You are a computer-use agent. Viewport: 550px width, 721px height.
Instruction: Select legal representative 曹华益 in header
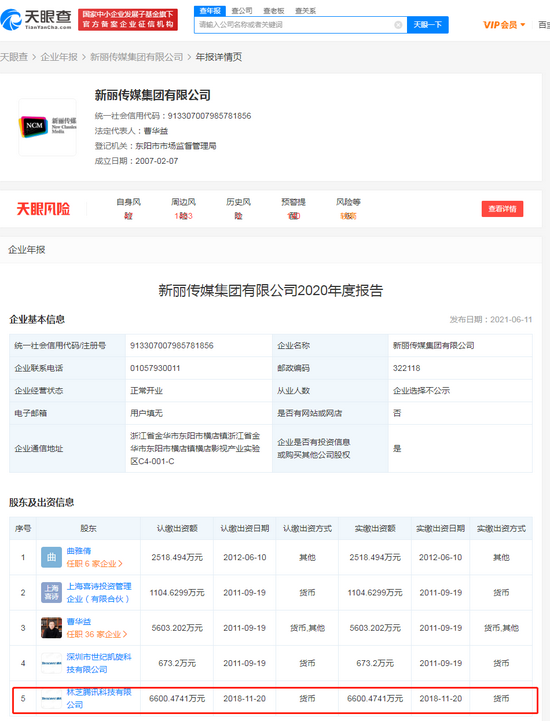coord(155,131)
